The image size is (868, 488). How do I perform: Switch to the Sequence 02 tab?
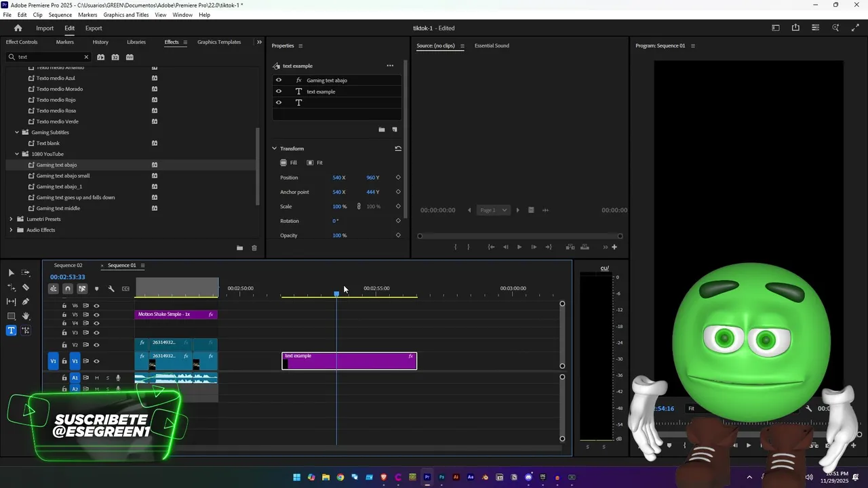68,266
